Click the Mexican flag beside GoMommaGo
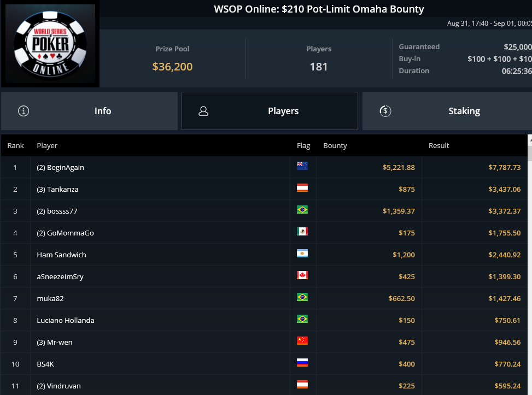Image resolution: width=532 pixels, height=395 pixels. tap(302, 231)
